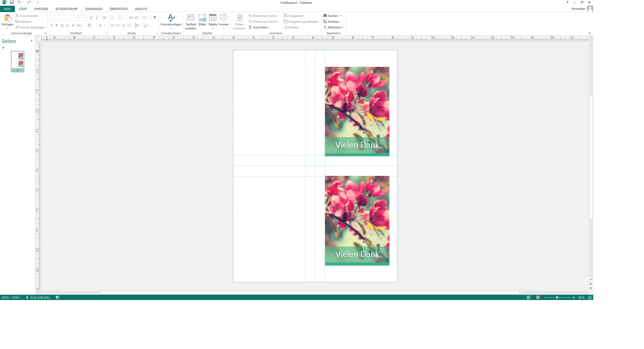The height and width of the screenshot is (349, 644).
Task: Toggle bold formatting (F)
Action: (x=51, y=25)
